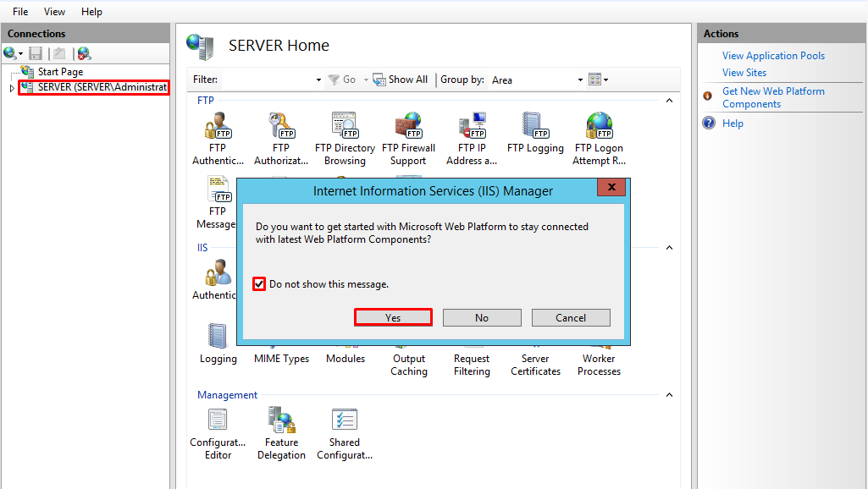
Task: Open Request Filtering feature
Action: tap(472, 365)
